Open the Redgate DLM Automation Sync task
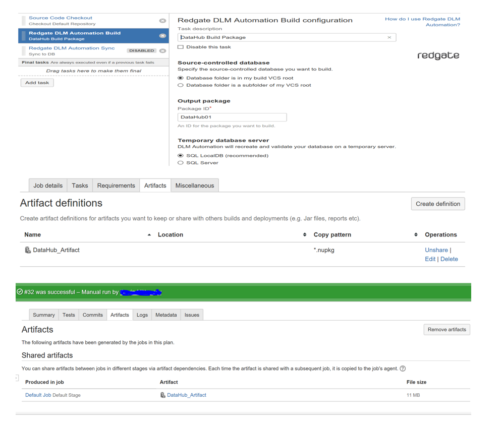Viewport: 504px width, 425px height. click(72, 48)
